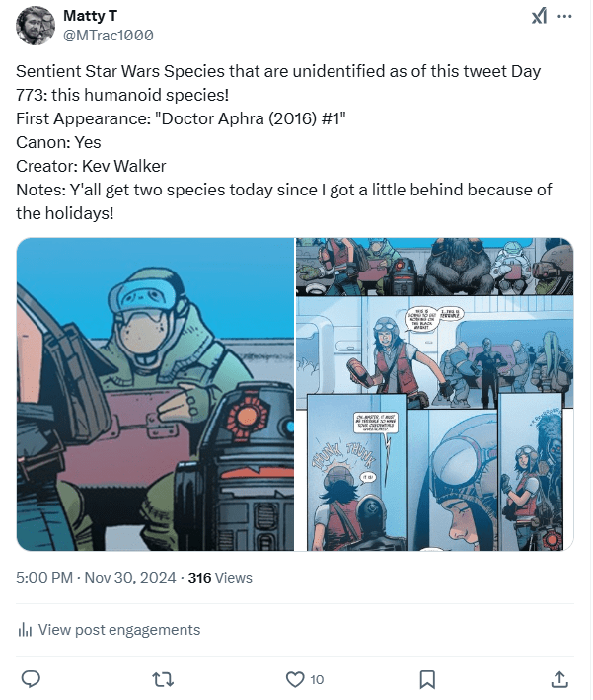593x700 pixels.
Task: Open the more options ellipsis menu
Action: pos(564,17)
